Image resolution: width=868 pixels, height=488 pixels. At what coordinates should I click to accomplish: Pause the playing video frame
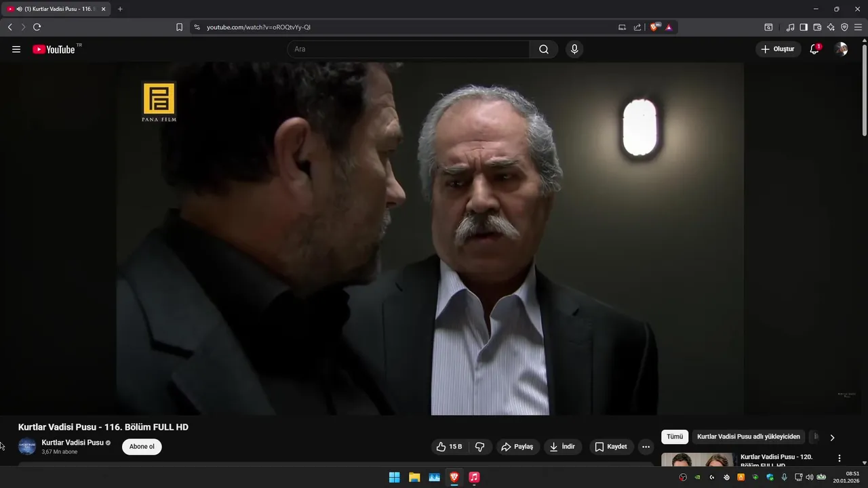coord(430,239)
